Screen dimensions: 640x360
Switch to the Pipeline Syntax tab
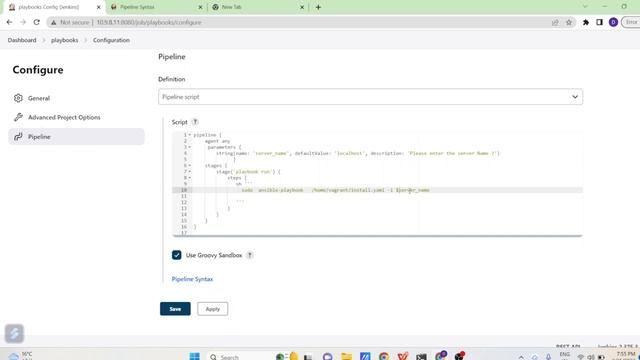(157, 7)
